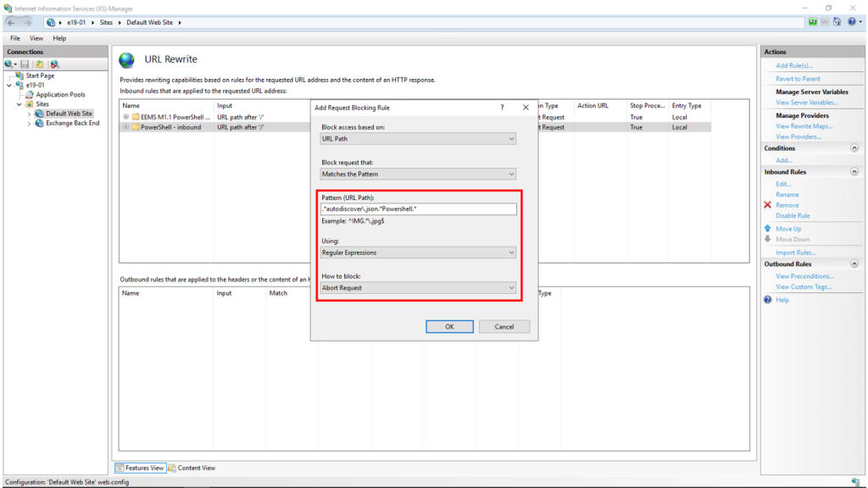Expand the Exchange Back End site node
The height and width of the screenshot is (488, 868).
point(29,122)
